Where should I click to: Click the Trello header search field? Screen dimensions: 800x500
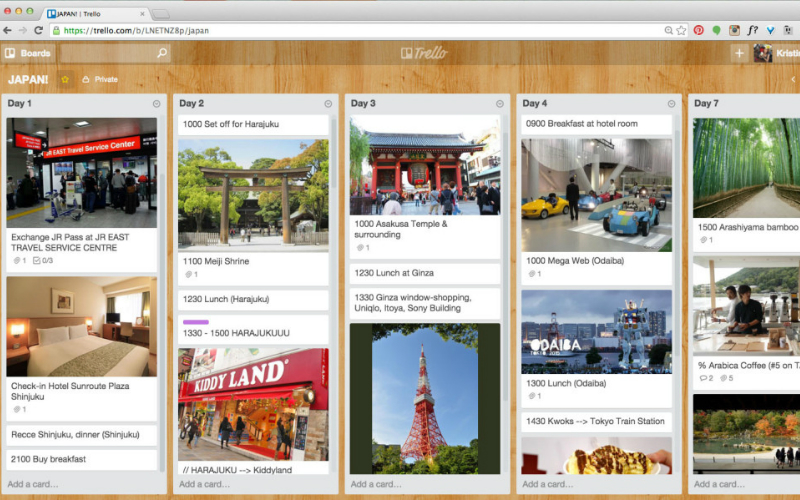tap(114, 53)
